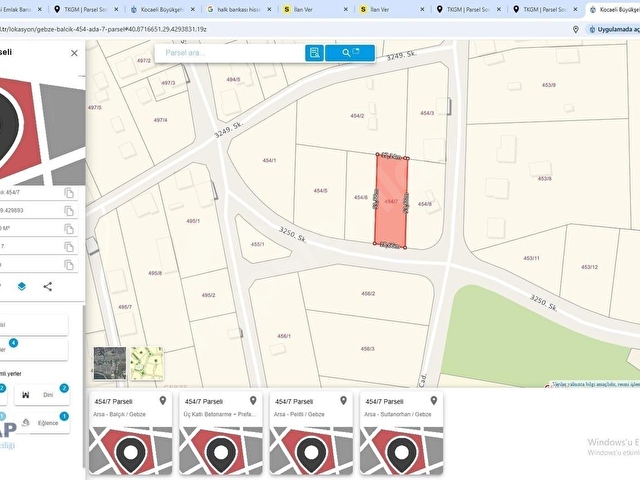The width and height of the screenshot is (640, 480).
Task: Click parcel label 454/1 on map
Action: (x=269, y=160)
